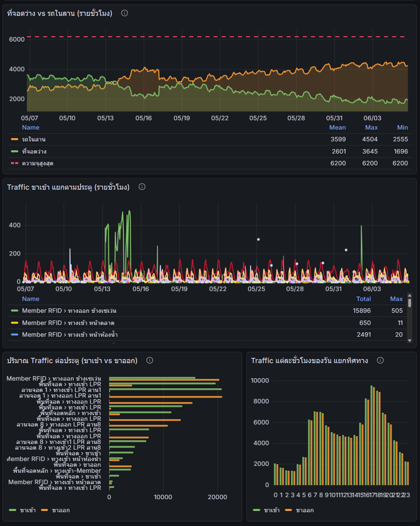Open color swatch for Member RFID › ทางเข้า หน้าห้องน้ำ
Image resolution: width=420 pixels, height=526 pixels.
[x=15, y=335]
